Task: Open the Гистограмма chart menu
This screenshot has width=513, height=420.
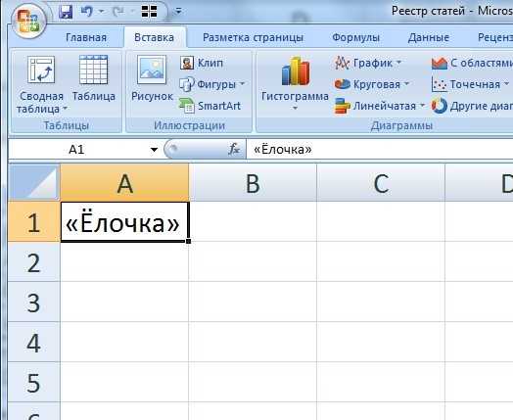Action: point(295,84)
